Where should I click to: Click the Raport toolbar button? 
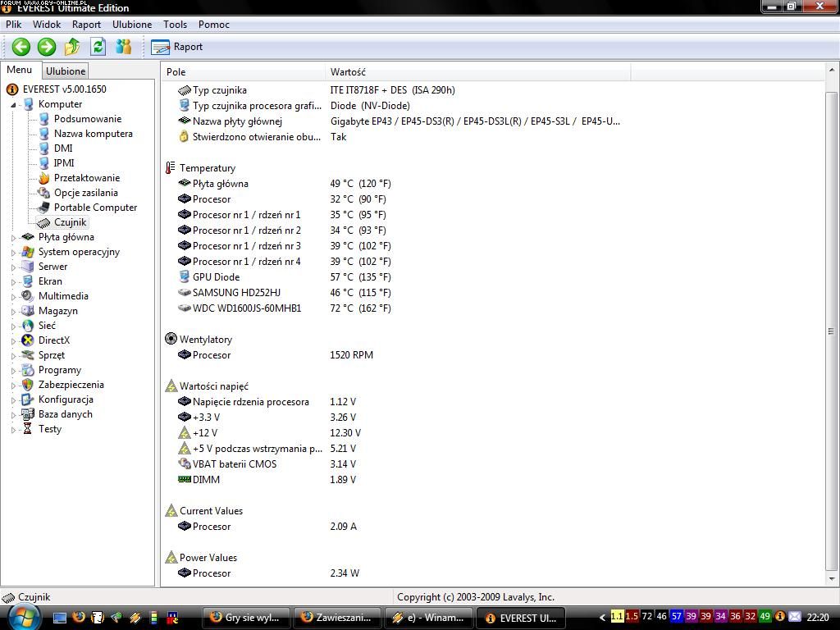[x=177, y=47]
